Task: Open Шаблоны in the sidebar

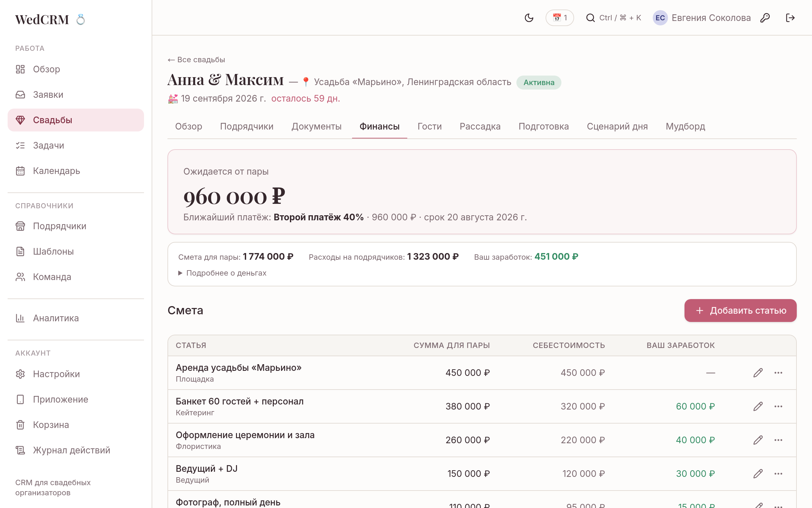Action: [x=76, y=251]
